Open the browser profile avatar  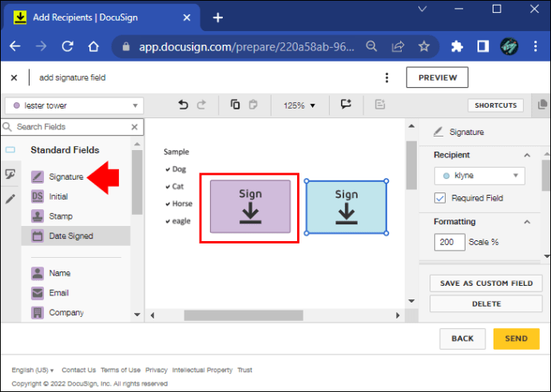pos(509,46)
